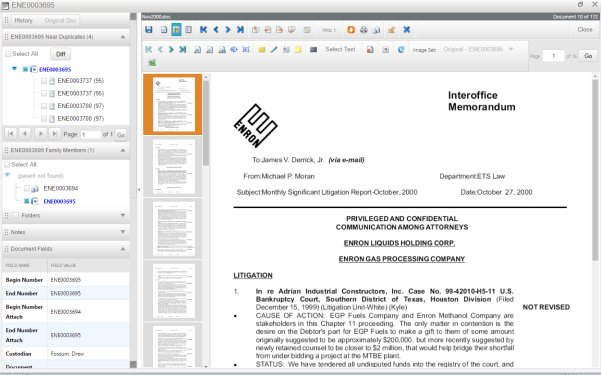Click Go in Near Duplicates pager
601x375 pixels.
point(121,135)
